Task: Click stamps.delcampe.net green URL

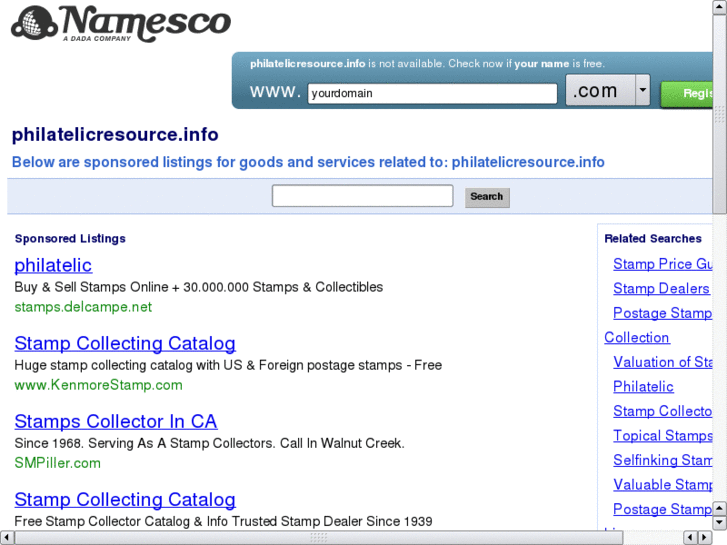Action: coord(83,307)
